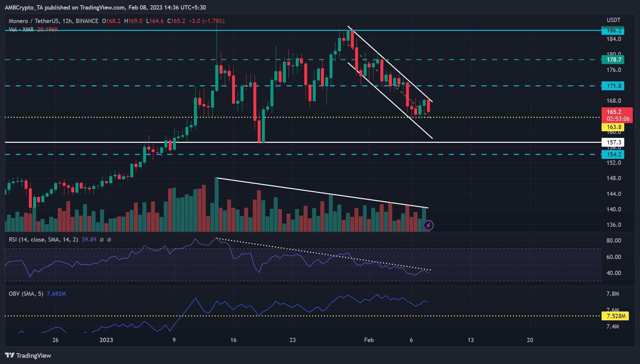Click the 148.0 price axis value
Screen dimensions: 640x364
(x=614, y=178)
